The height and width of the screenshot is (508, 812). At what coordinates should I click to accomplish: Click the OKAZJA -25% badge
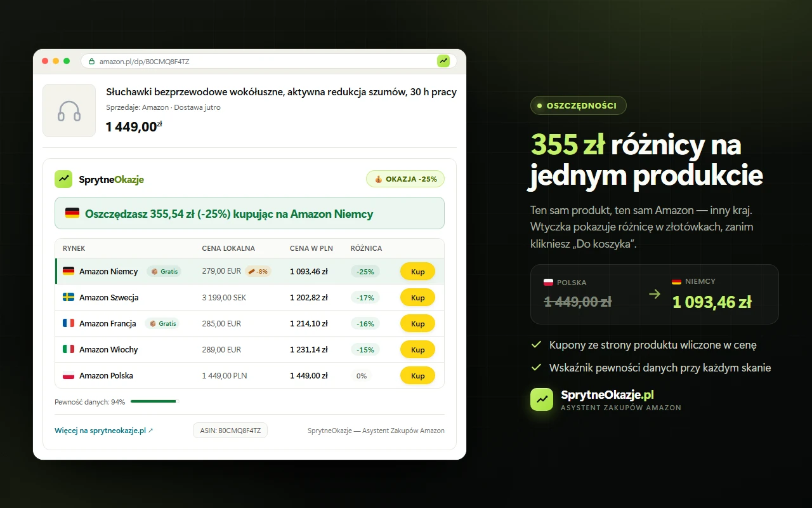coord(405,179)
